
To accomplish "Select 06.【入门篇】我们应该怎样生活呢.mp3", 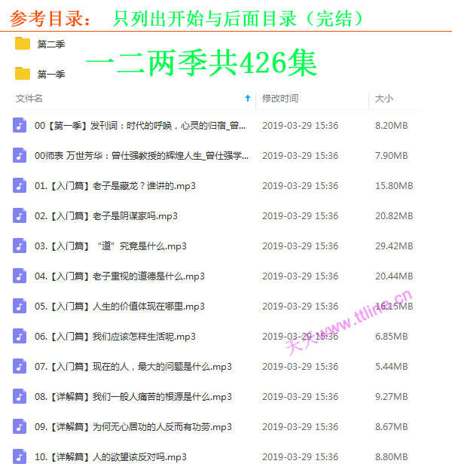I will coord(115,337).
